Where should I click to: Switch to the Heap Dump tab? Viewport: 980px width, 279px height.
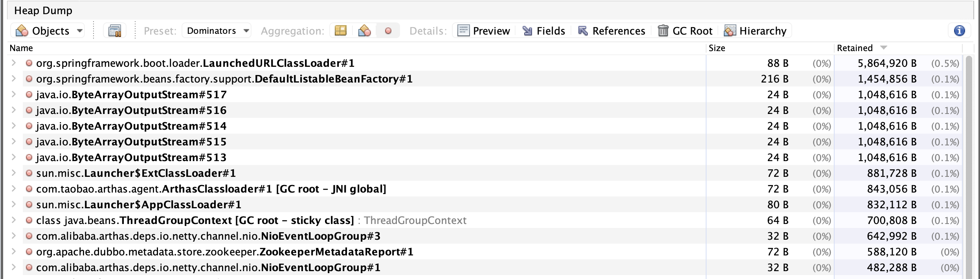(43, 10)
